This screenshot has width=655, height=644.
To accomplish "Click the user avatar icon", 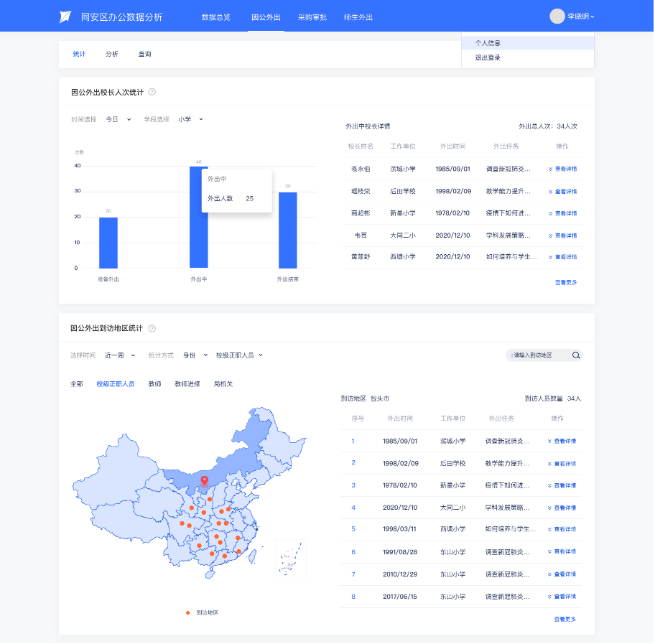I will pyautogui.click(x=557, y=16).
